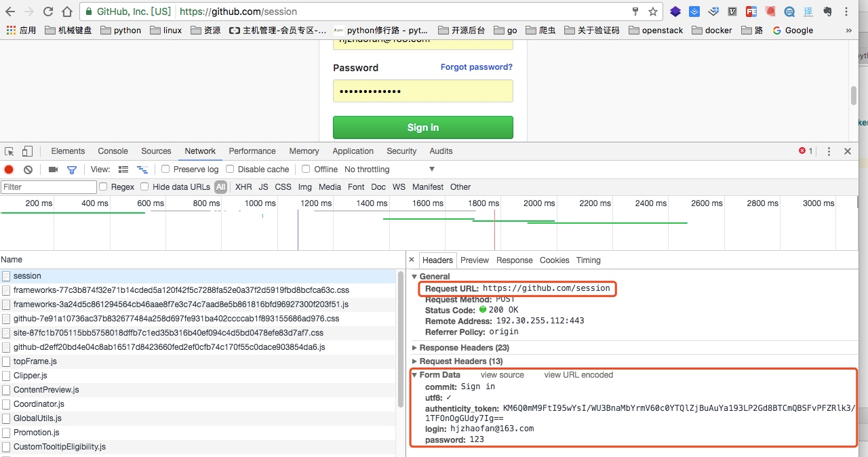Toggle the network filter funnel icon
Viewport: 868px width, 457px height.
click(71, 170)
